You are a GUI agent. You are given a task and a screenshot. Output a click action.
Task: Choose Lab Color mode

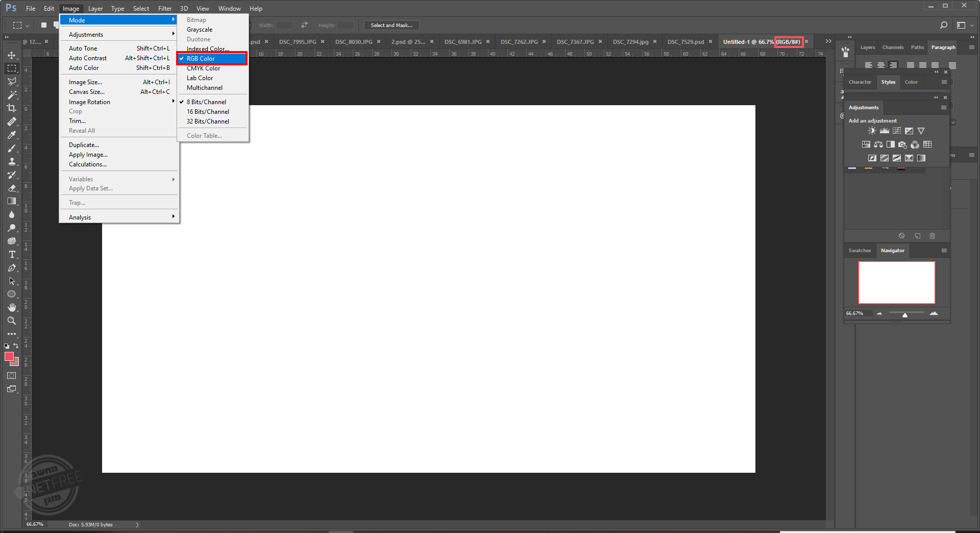[212, 78]
